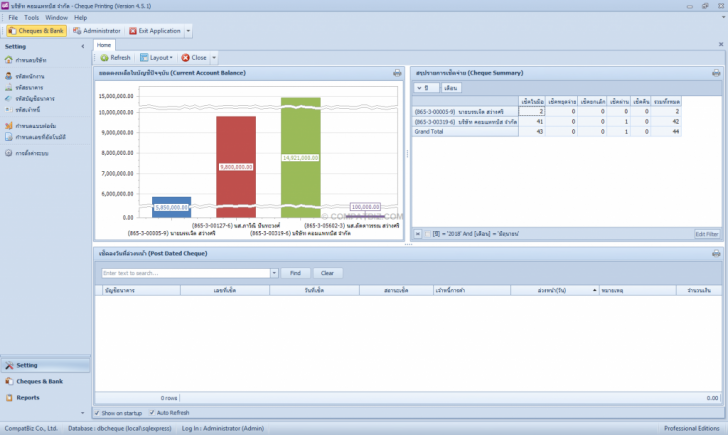This screenshot has width=728, height=435.
Task: Sort by the days-in-advance column header
Action: [554, 290]
